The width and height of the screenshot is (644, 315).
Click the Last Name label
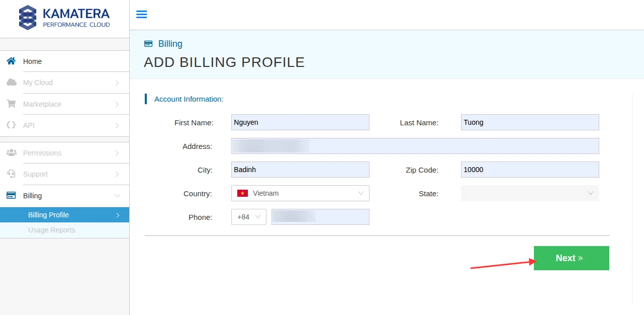(419, 123)
